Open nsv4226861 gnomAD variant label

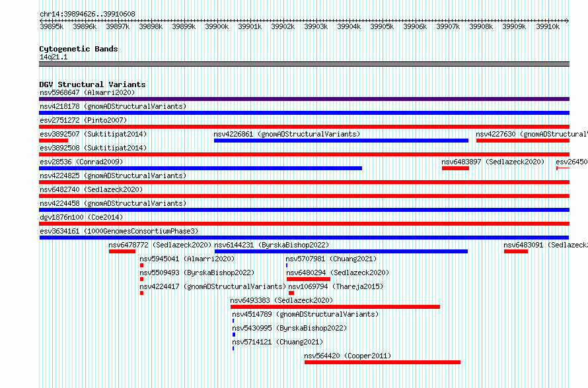click(x=287, y=134)
